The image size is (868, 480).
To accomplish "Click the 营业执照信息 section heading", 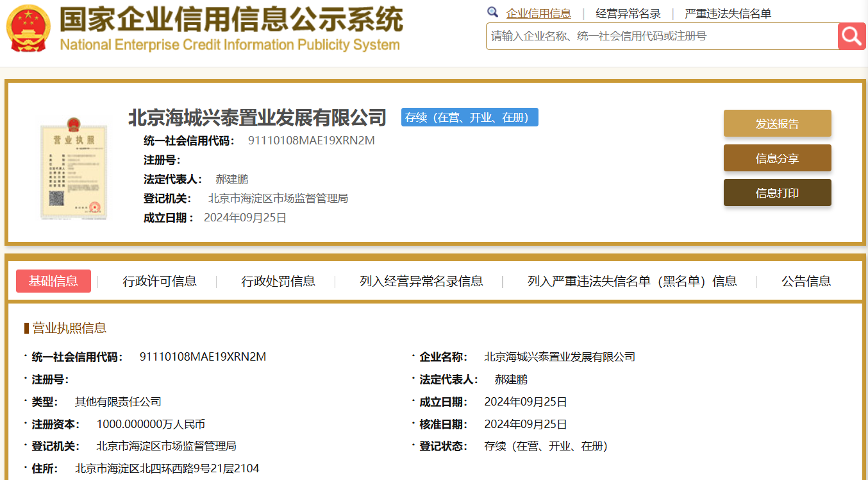I will [69, 329].
